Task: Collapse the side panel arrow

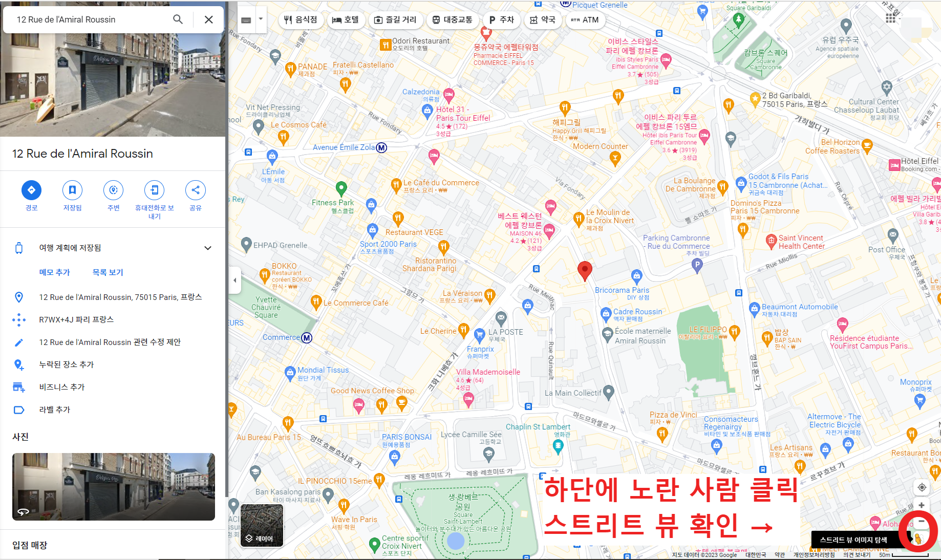Action: 235,280
